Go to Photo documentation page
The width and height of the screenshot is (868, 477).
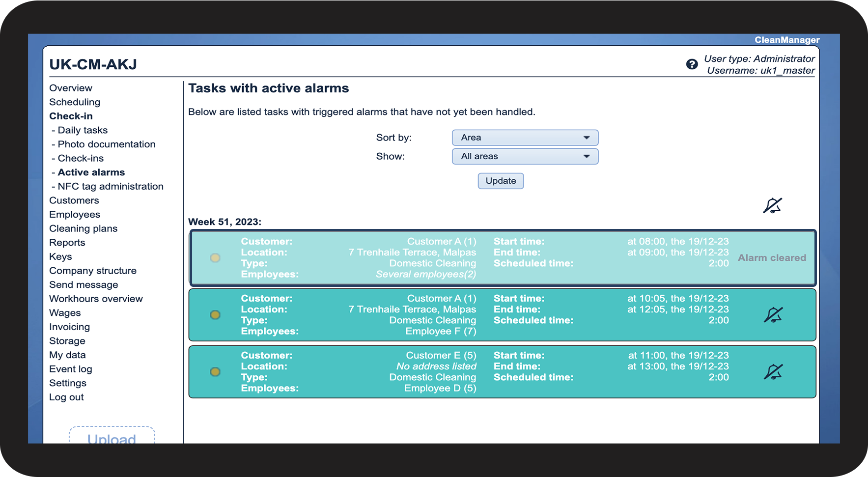[107, 144]
